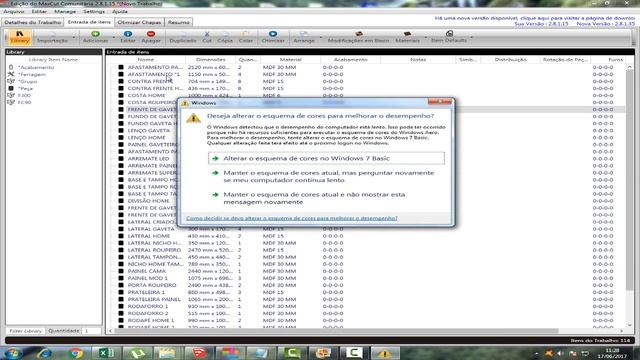Open dropdown arrow next to Adicionar
Viewport: 640px width, 360px height.
tap(113, 38)
